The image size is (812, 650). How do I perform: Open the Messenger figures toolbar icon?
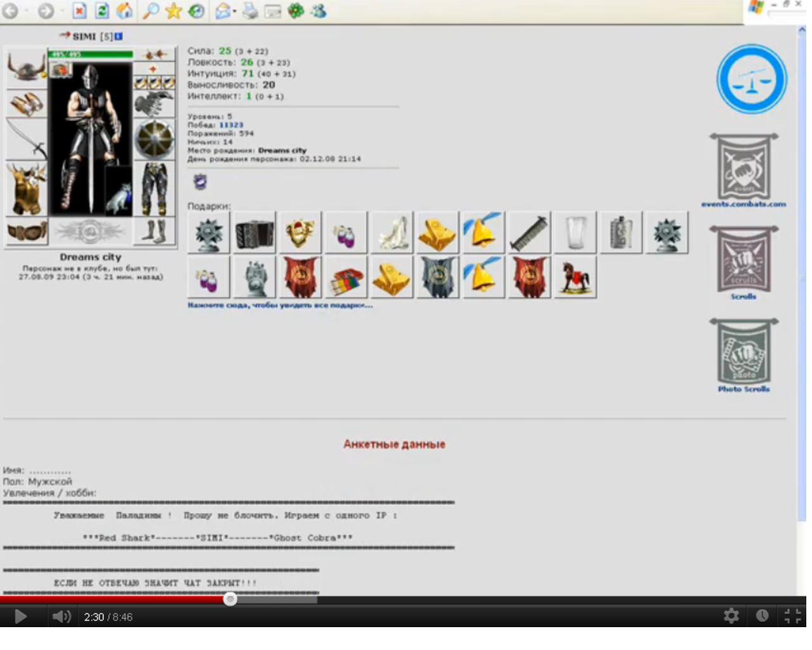tap(318, 11)
